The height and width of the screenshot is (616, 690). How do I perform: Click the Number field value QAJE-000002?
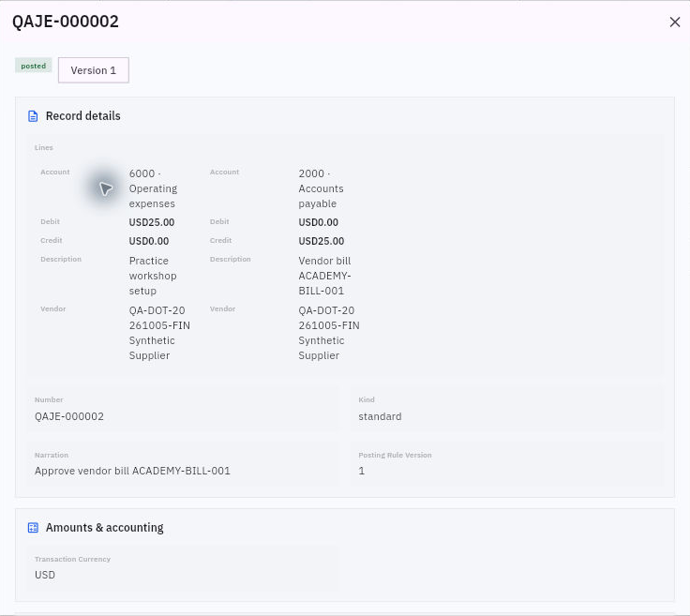coord(69,416)
